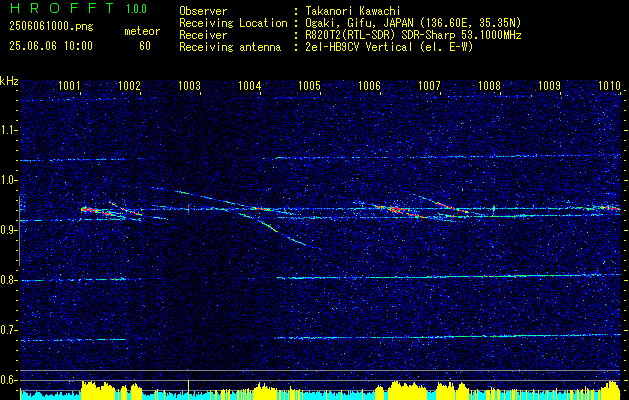Click the 1007 time marker
Image resolution: width=629 pixels, height=400 pixels.
coord(429,85)
